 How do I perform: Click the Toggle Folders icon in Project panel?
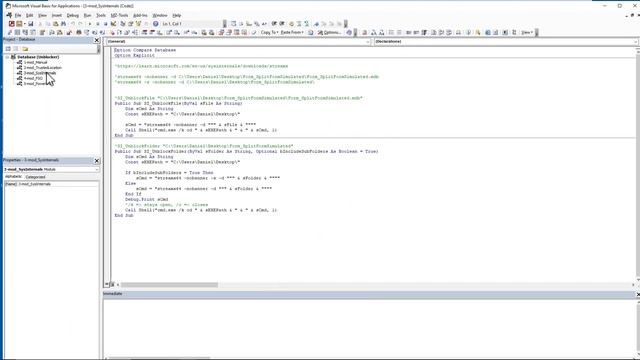point(25,49)
